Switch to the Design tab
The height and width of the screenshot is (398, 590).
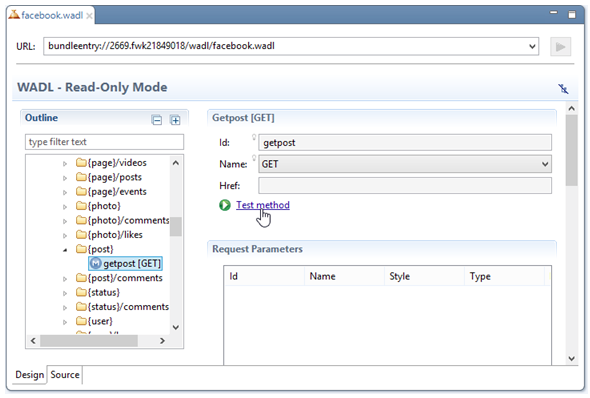(x=29, y=375)
